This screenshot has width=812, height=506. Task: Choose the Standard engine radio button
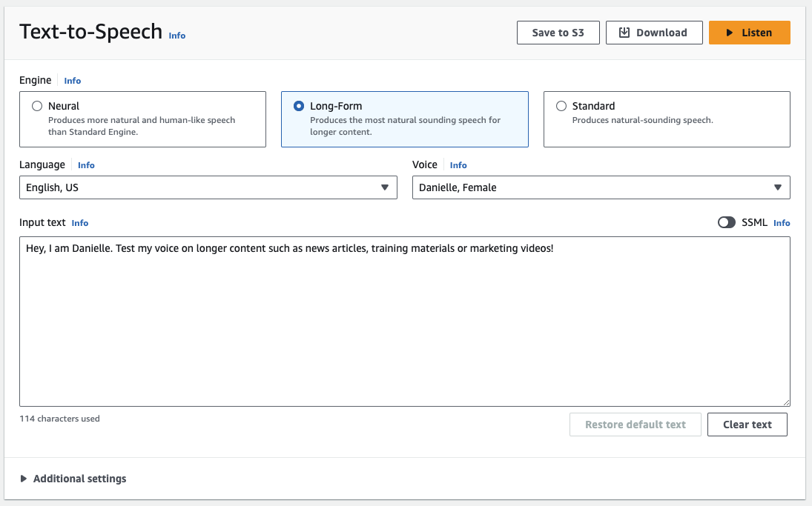pos(561,106)
